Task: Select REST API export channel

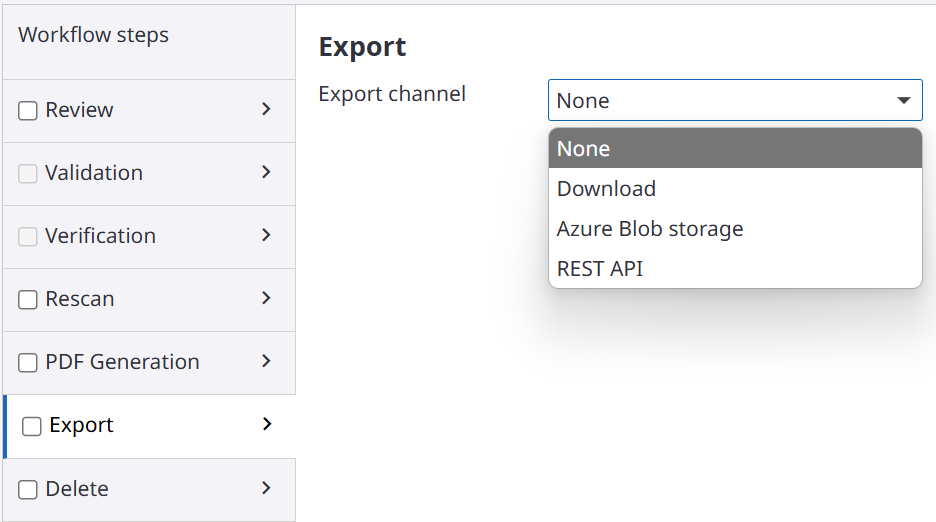Action: [735, 269]
